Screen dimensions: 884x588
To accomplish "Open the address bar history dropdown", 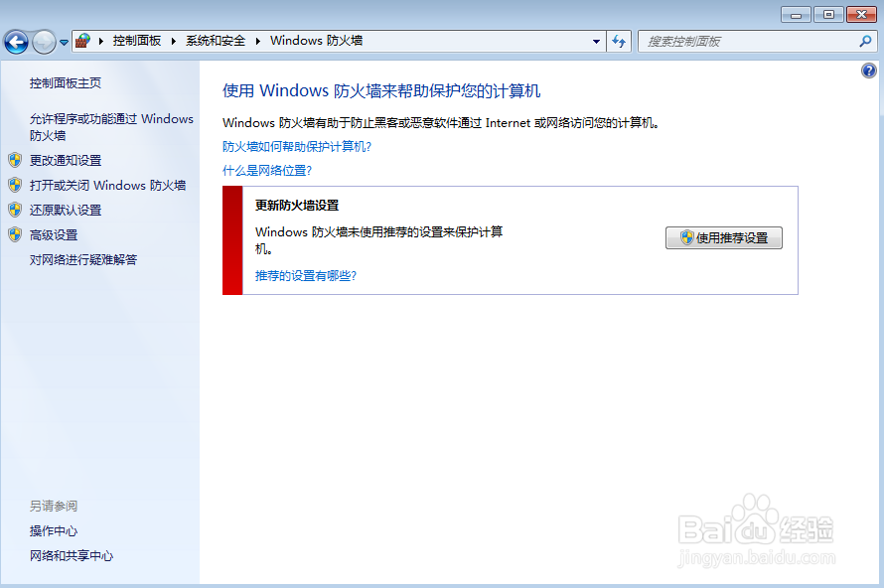I will [596, 41].
